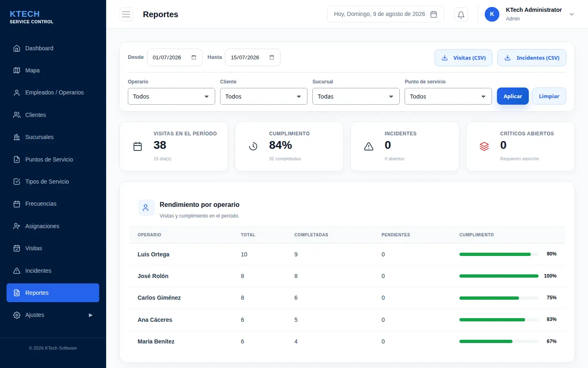Viewport: 588px width, 368px height.
Task: Click the KTech Service Control logo
Action: click(31, 17)
